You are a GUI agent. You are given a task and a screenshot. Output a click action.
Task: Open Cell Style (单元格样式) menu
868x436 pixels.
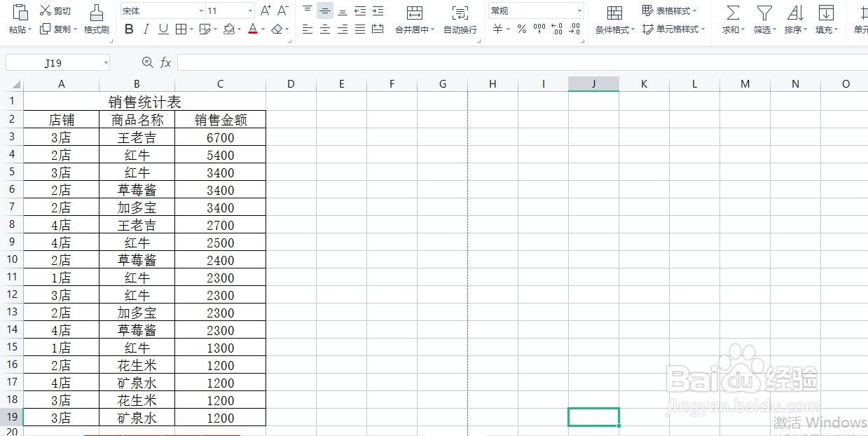coord(674,29)
